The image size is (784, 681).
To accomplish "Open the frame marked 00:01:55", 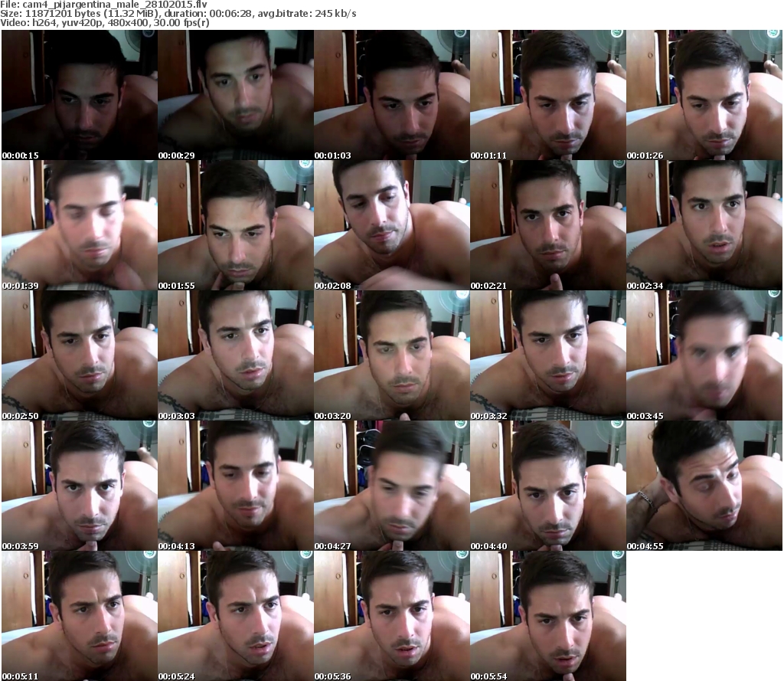I will (236, 225).
